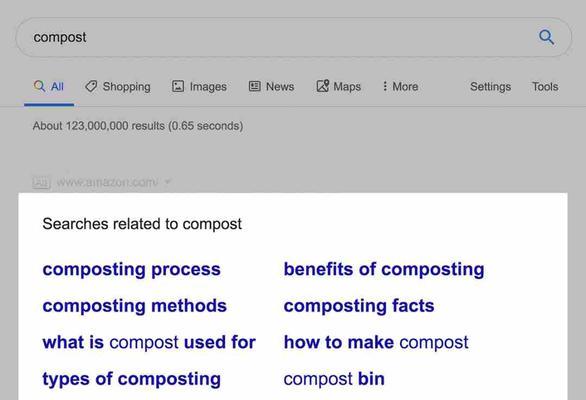Screen dimensions: 586x400
Task: Click the Maps pin icon
Action: (x=323, y=86)
